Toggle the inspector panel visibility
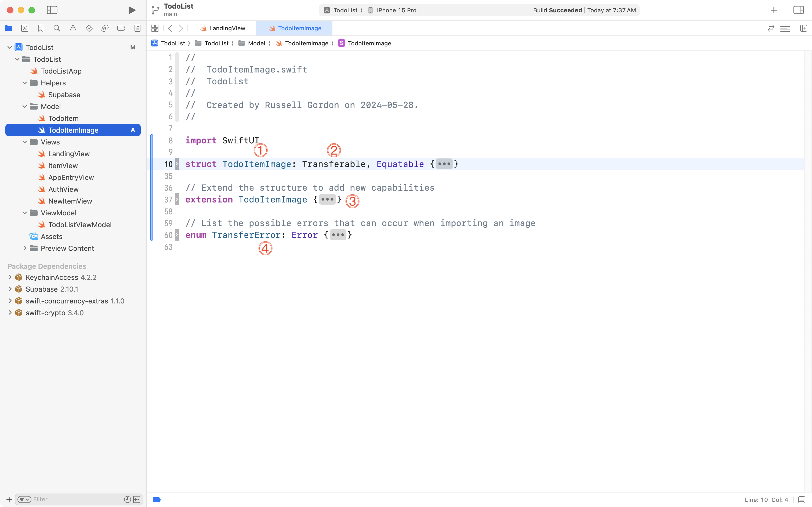 (x=799, y=10)
